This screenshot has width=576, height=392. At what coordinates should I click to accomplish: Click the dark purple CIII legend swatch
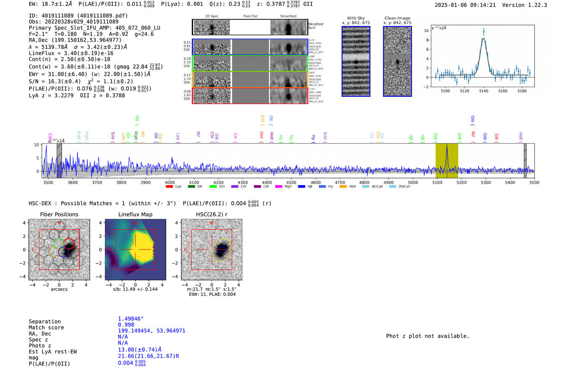tap(257, 187)
